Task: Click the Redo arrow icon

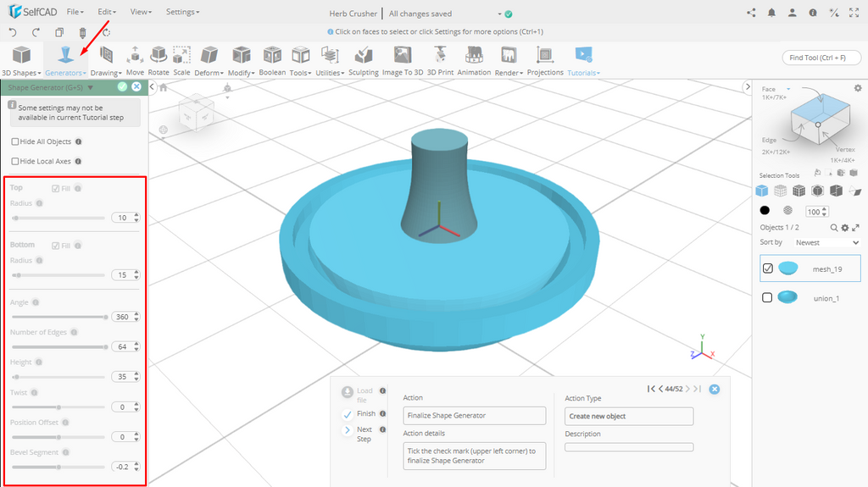Action: 36,32
